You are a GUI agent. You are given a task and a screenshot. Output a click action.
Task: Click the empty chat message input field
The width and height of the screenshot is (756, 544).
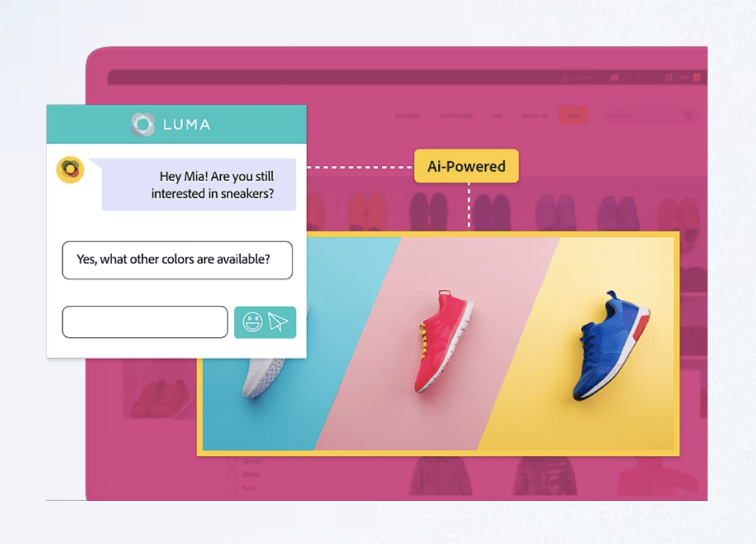click(145, 322)
